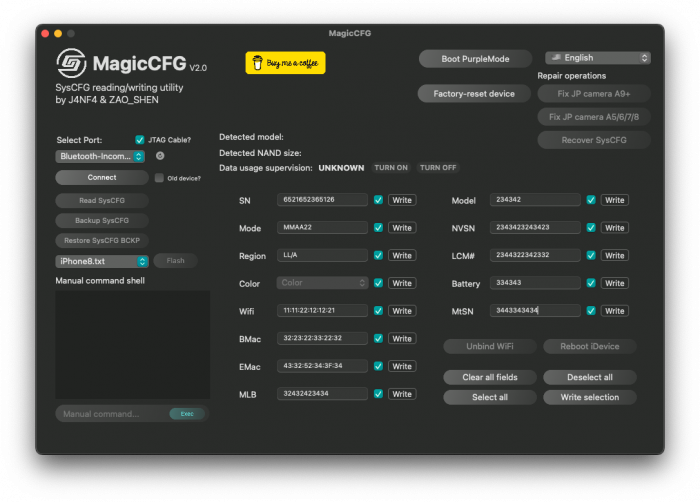Click the EMac input field

(x=322, y=366)
